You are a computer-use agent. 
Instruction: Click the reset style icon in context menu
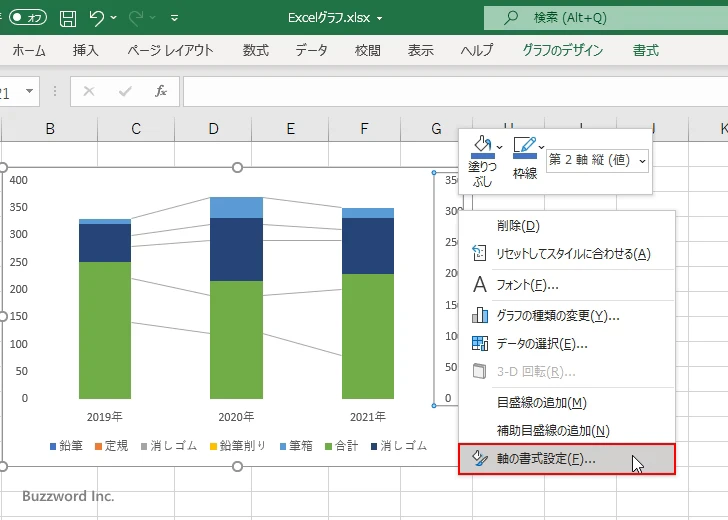(x=479, y=254)
